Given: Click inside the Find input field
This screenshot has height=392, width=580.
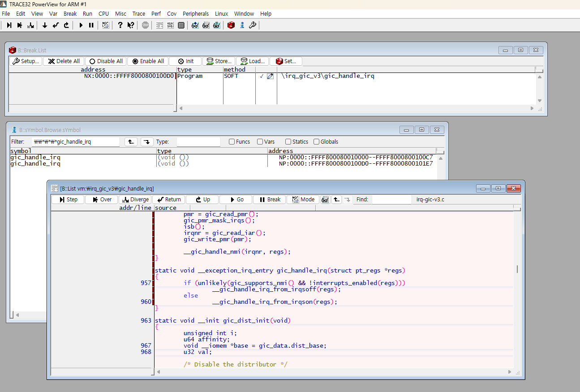Looking at the screenshot, I should [392, 200].
